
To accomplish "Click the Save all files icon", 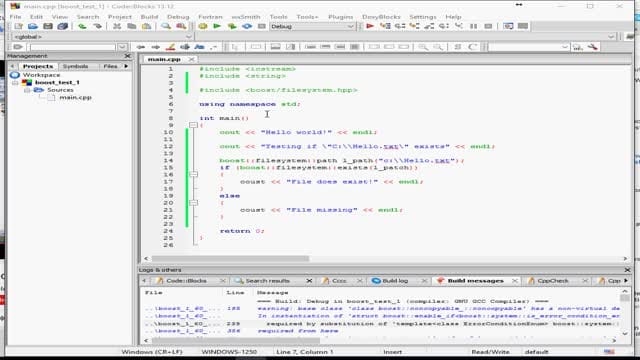I will (62, 26).
